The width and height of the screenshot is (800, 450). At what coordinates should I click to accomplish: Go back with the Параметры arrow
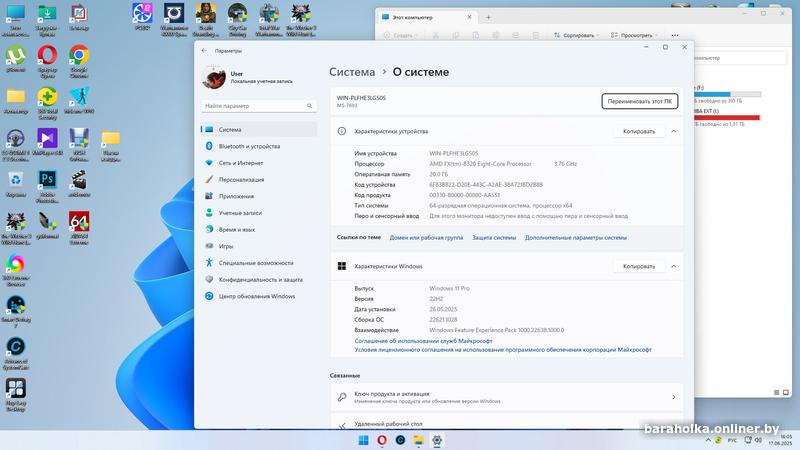[204, 51]
